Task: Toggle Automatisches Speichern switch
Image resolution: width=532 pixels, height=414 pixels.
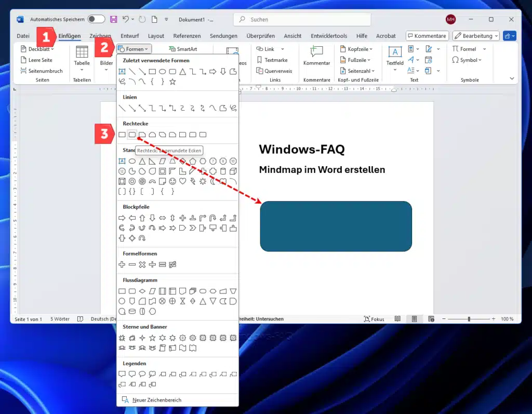Action: click(x=96, y=19)
